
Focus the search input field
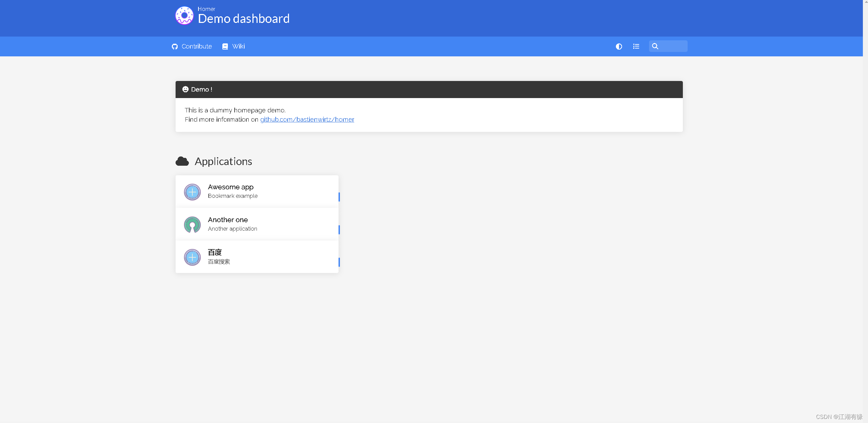point(672,46)
